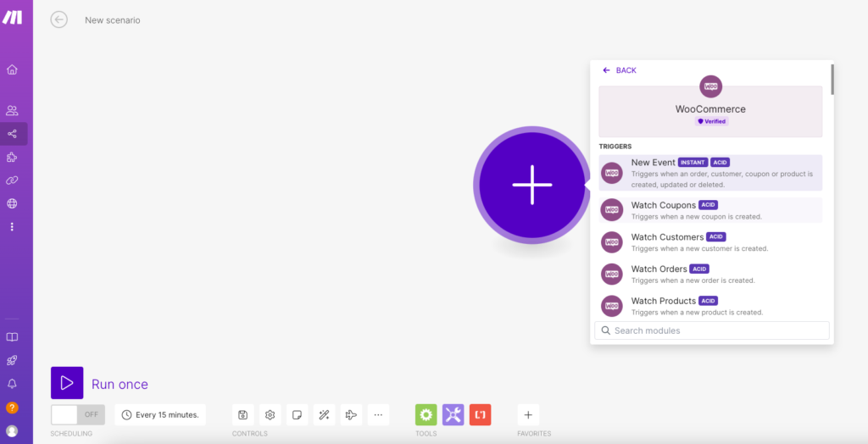Open the Team icon in the sidebar
This screenshot has height=444, width=868.
click(12, 110)
